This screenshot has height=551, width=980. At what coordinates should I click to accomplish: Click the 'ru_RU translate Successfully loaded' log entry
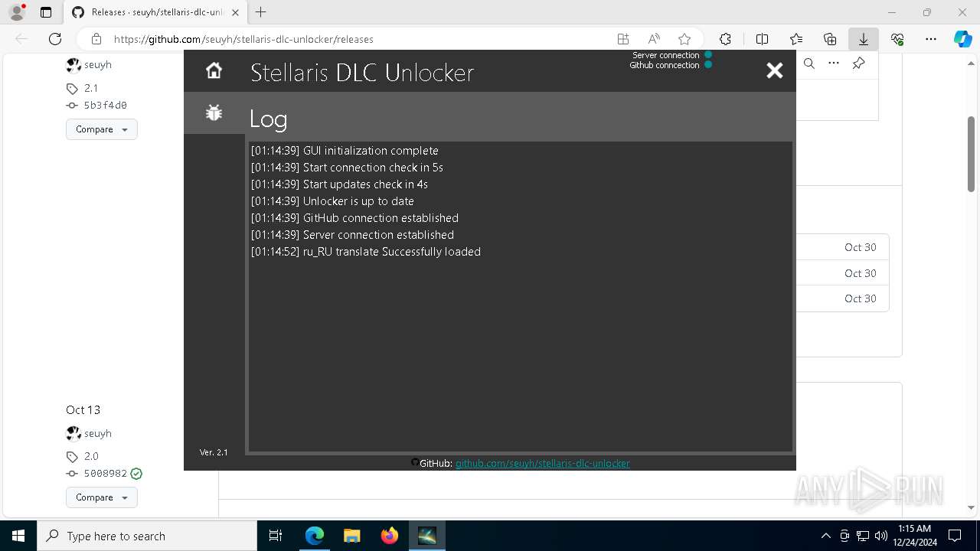pyautogui.click(x=366, y=252)
